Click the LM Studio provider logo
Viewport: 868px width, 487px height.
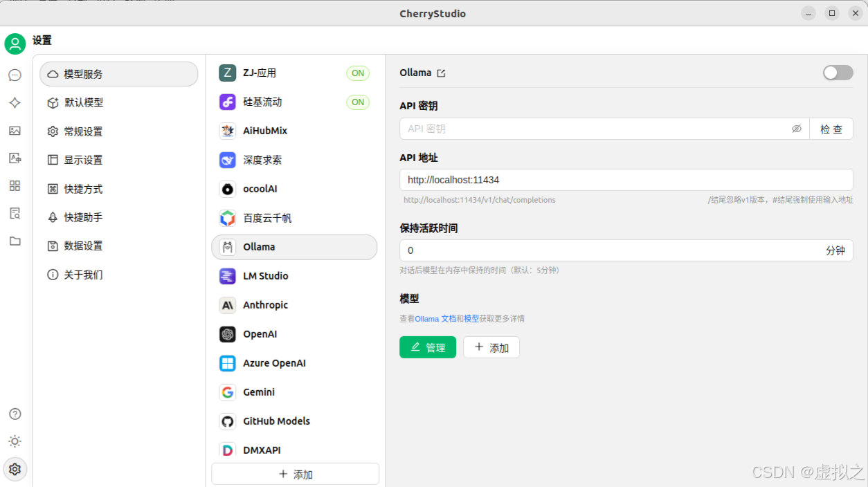click(227, 276)
